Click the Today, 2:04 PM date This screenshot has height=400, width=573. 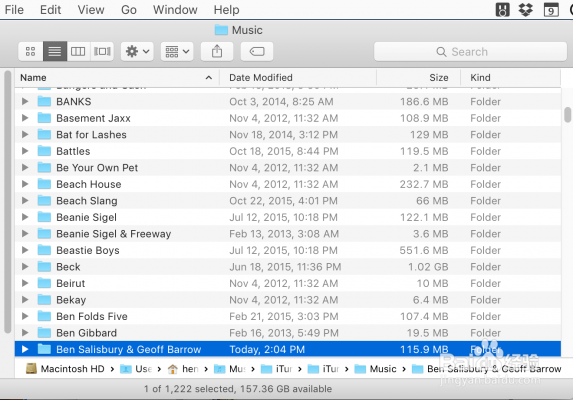tap(267, 349)
